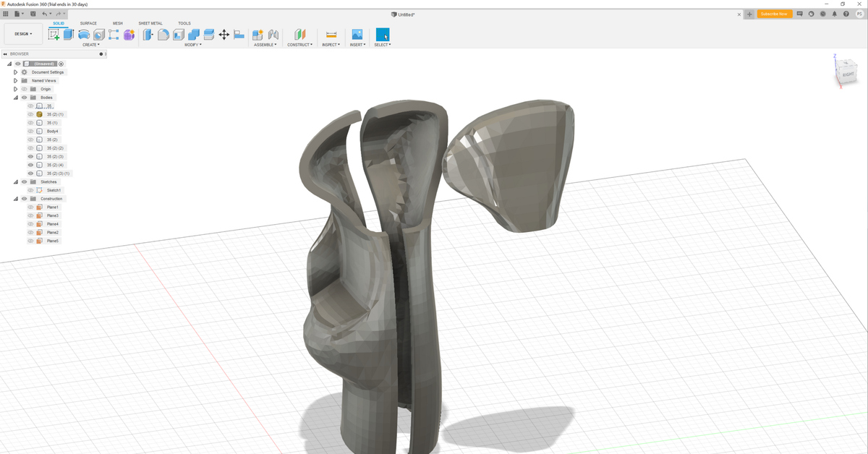Open the notifications bell icon
The width and height of the screenshot is (868, 454).
835,14
